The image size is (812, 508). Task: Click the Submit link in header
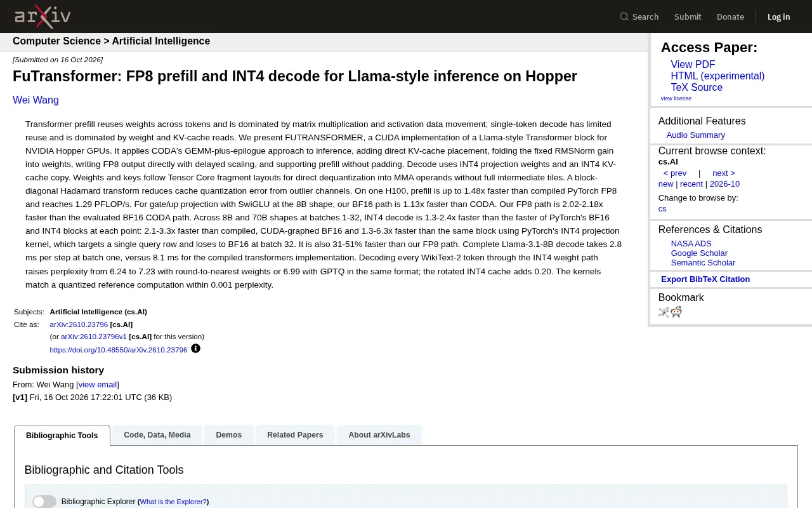pyautogui.click(x=688, y=17)
